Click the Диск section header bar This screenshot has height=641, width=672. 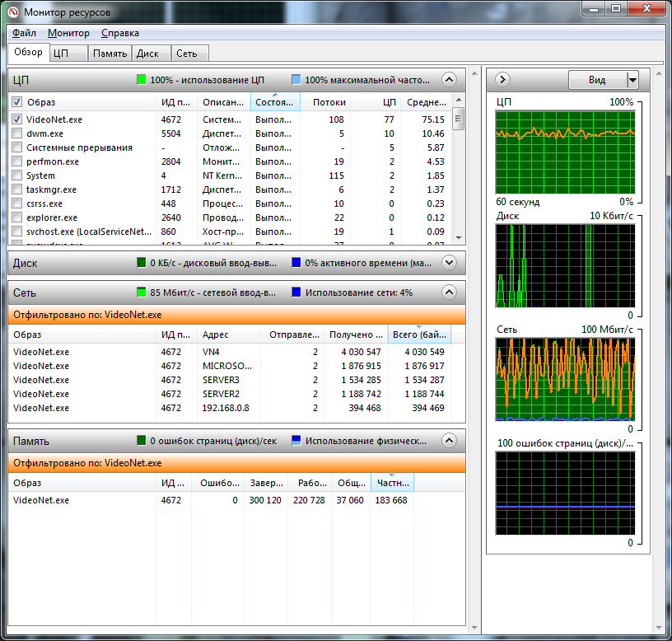(x=236, y=263)
